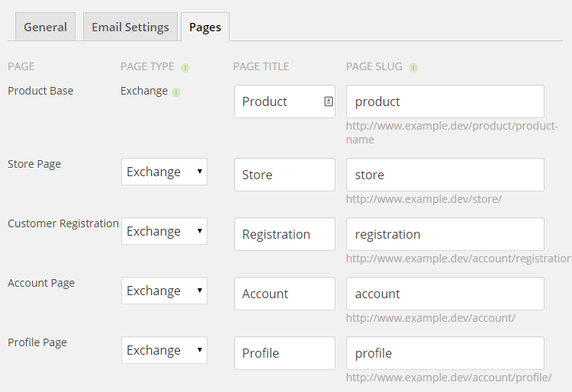
Task: Open Store Page type dropdown
Action: [x=164, y=172]
